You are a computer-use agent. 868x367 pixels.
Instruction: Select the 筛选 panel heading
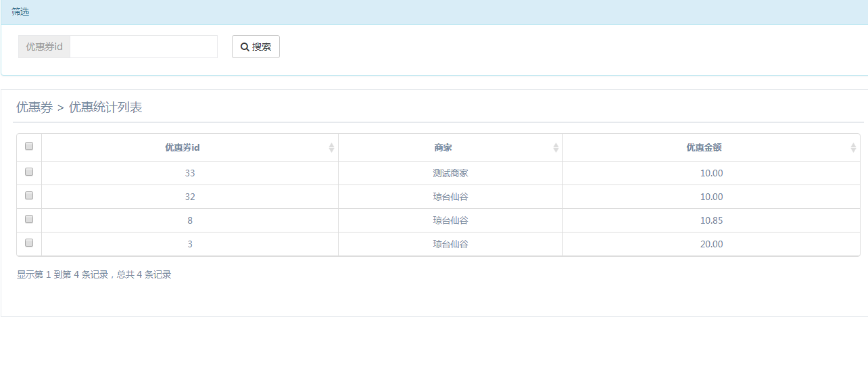click(x=20, y=11)
